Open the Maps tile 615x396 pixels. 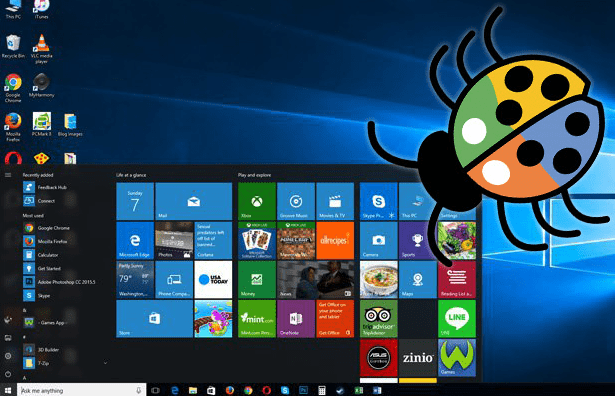click(418, 280)
